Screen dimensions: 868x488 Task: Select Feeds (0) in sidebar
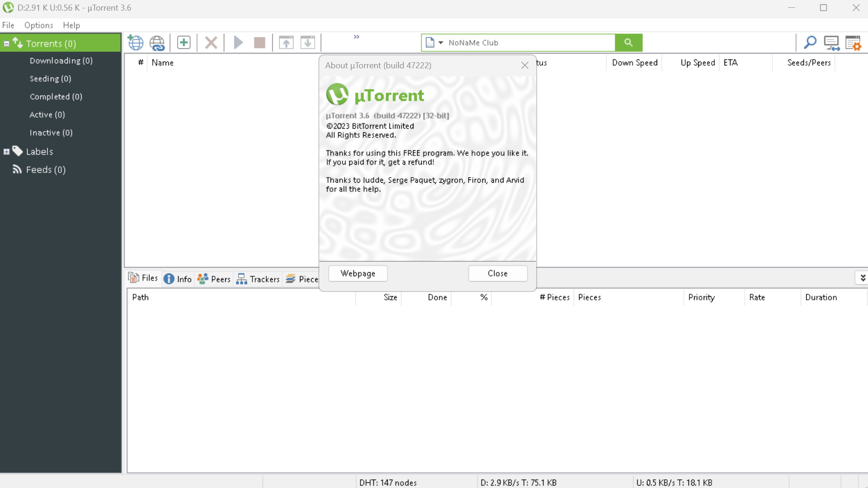[x=46, y=170]
